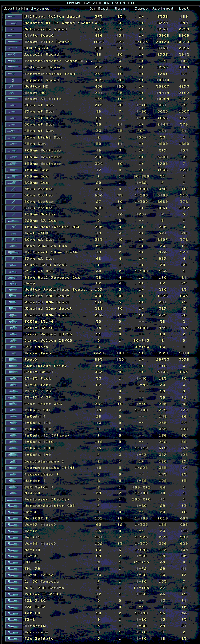This screenshot has height=644, width=200.
Task: Select the Quad 20mm AA Gun label
Action: (46, 246)
